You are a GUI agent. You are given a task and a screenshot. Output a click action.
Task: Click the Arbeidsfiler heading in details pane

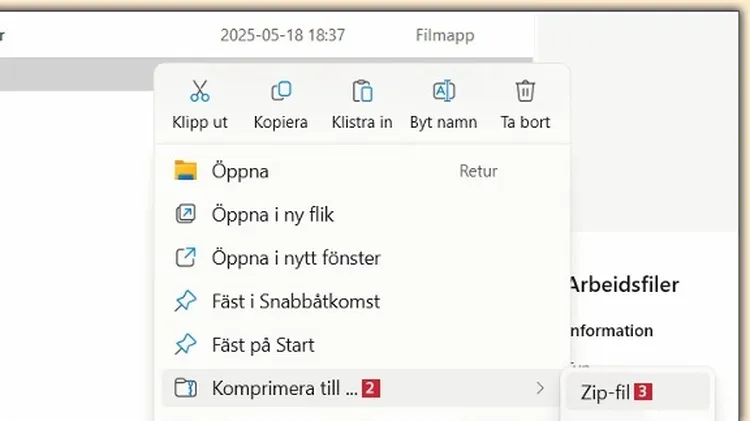(x=623, y=285)
